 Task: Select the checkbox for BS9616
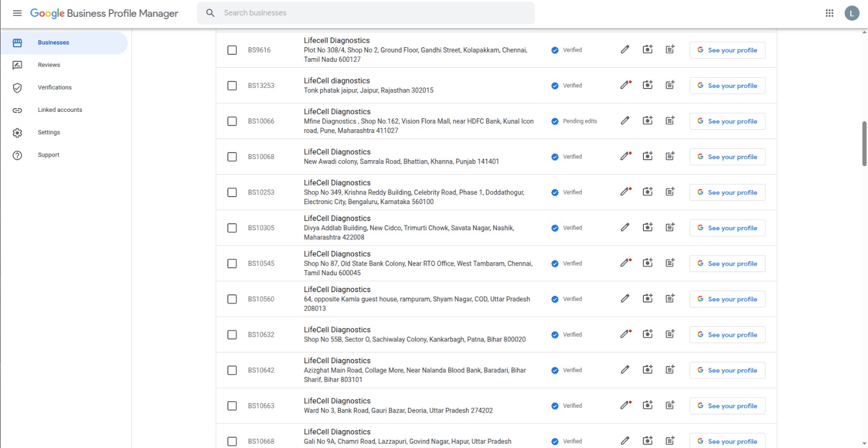pyautogui.click(x=232, y=50)
